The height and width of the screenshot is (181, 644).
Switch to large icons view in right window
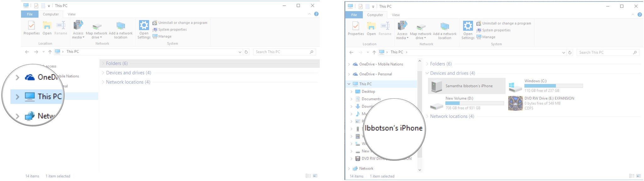tap(638, 176)
